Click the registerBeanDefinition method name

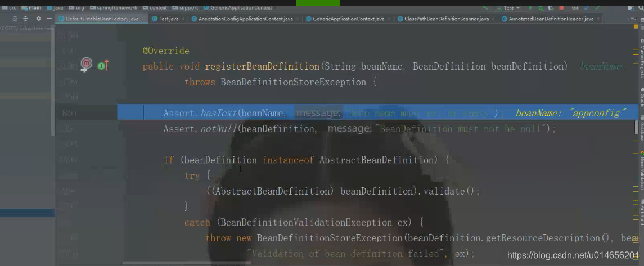click(262, 66)
